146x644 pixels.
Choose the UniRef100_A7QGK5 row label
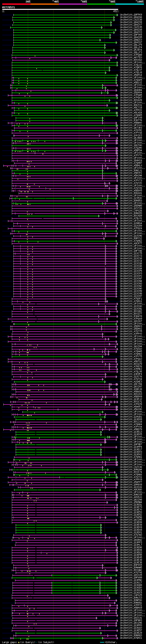[131, 80]
